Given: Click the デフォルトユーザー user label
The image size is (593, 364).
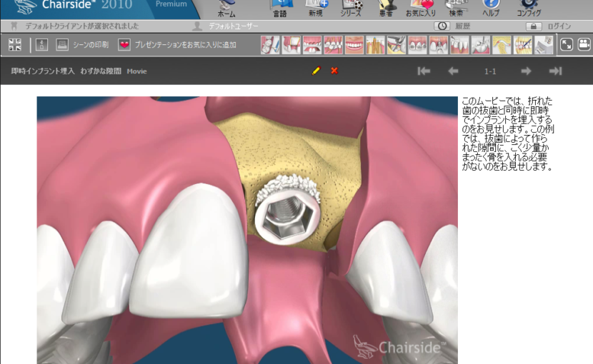Looking at the screenshot, I should (234, 26).
